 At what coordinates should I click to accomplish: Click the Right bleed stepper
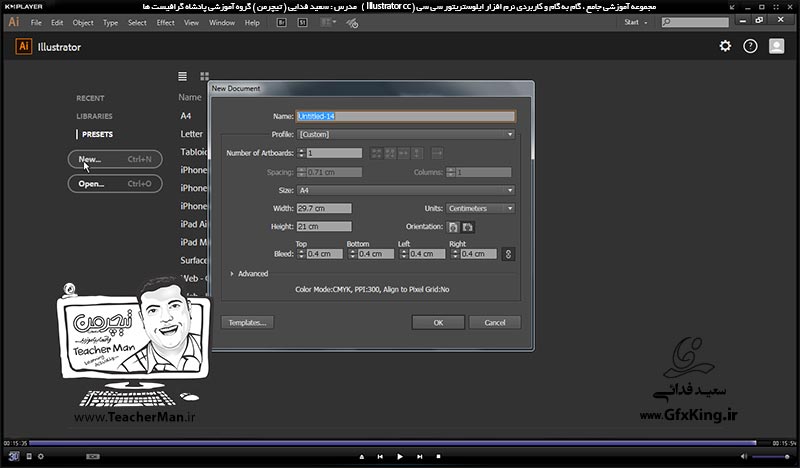pyautogui.click(x=455, y=254)
